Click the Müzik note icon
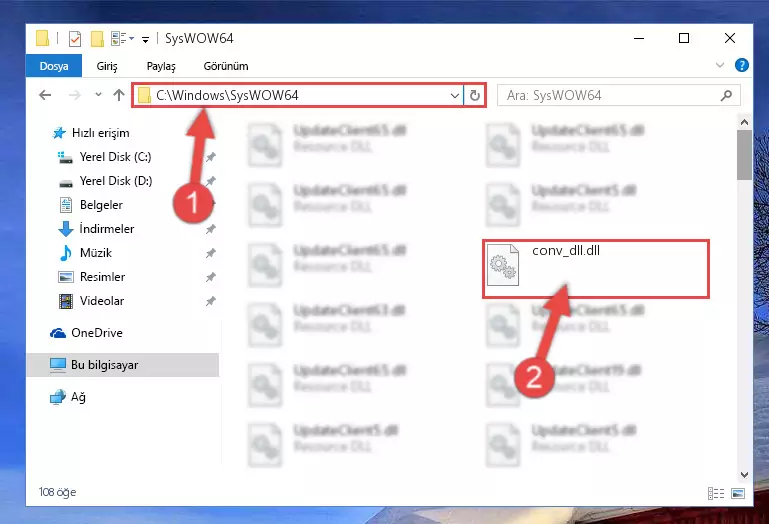 tap(65, 253)
